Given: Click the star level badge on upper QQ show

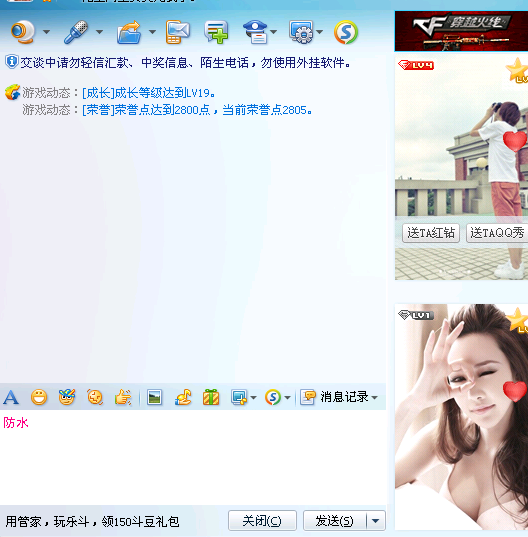Looking at the screenshot, I should pyautogui.click(x=517, y=70).
